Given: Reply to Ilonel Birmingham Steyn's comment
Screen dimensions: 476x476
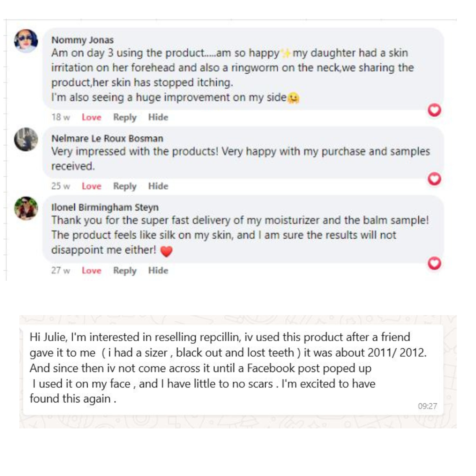Looking at the screenshot, I should coord(125,270).
